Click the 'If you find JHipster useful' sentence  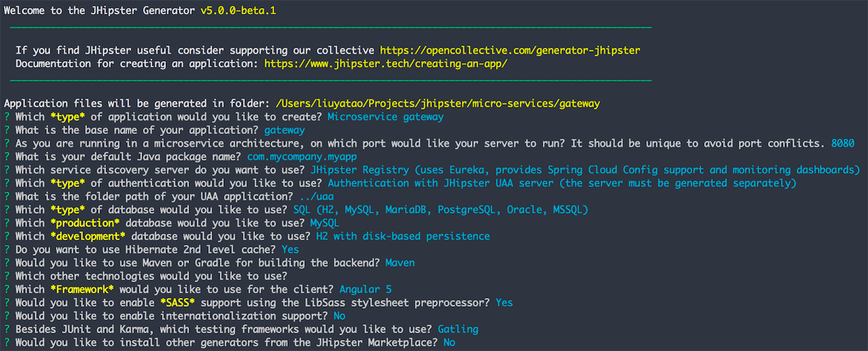pos(195,50)
